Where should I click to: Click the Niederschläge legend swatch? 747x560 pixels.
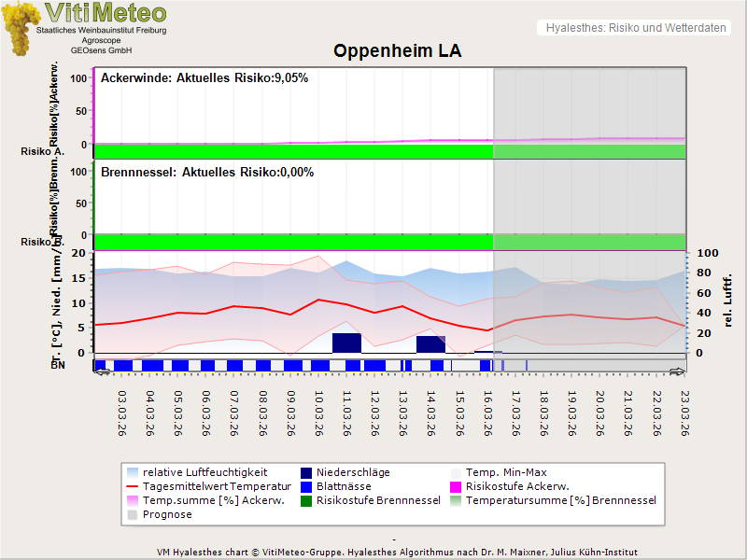coord(307,472)
